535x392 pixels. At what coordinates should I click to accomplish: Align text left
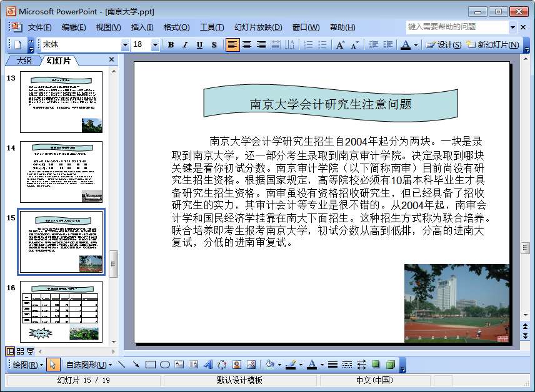click(232, 45)
